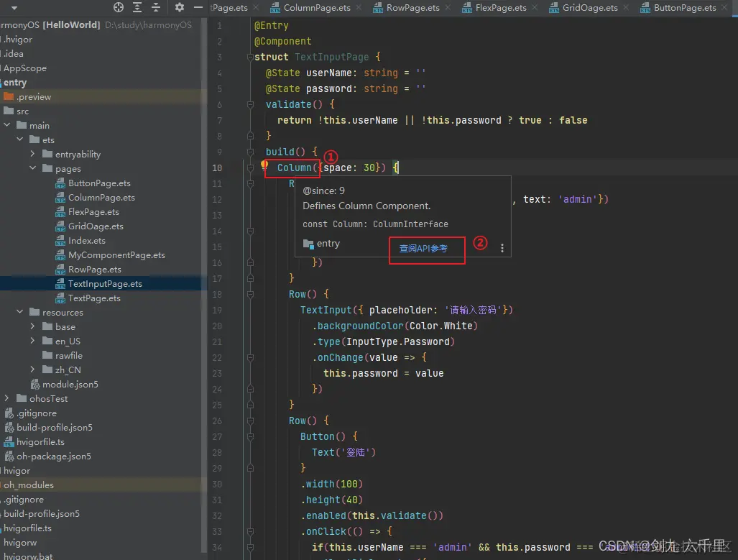The height and width of the screenshot is (560, 738).
Task: Click the orange .preview folder icon
Action: tap(9, 96)
